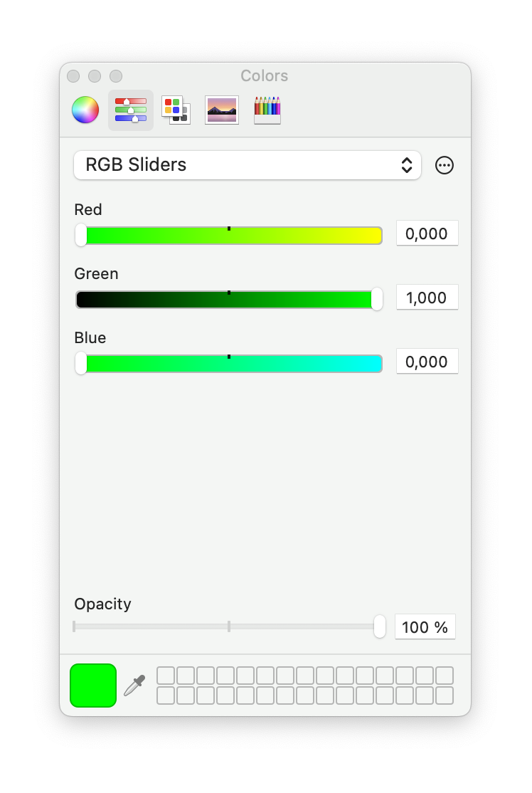The height and width of the screenshot is (793, 532).
Task: Click the Opacity slider handle
Action: click(380, 626)
